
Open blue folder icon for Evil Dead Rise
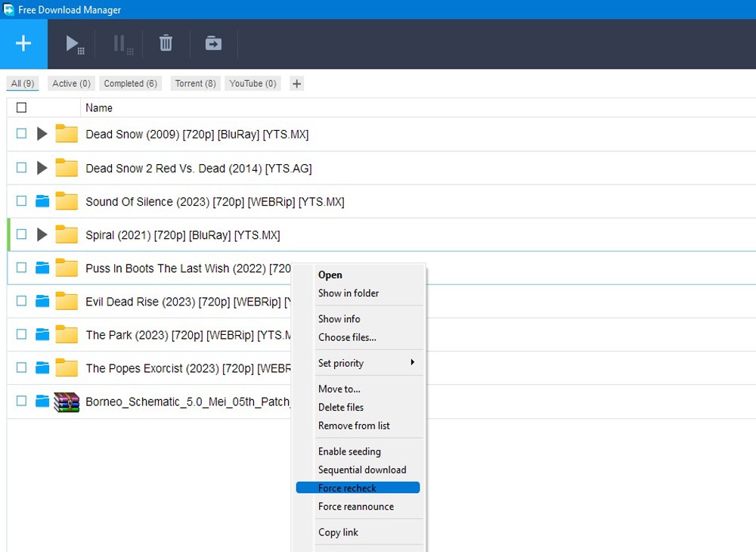(42, 301)
